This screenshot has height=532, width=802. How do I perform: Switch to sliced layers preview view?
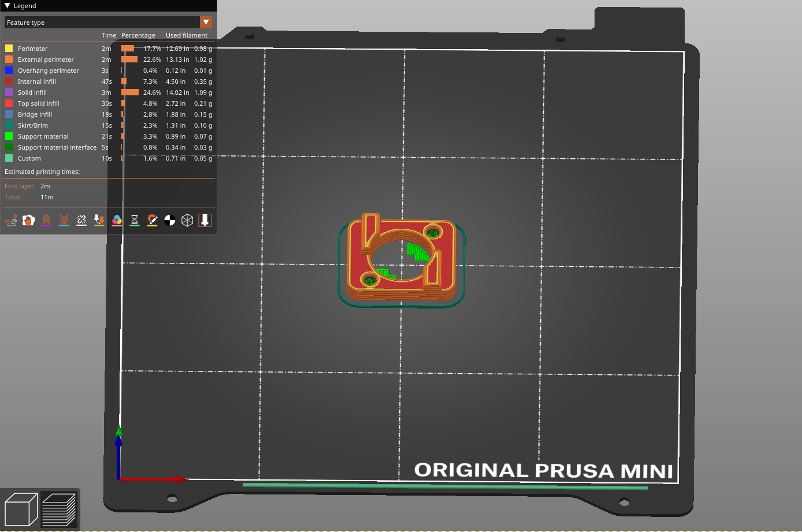pyautogui.click(x=59, y=509)
